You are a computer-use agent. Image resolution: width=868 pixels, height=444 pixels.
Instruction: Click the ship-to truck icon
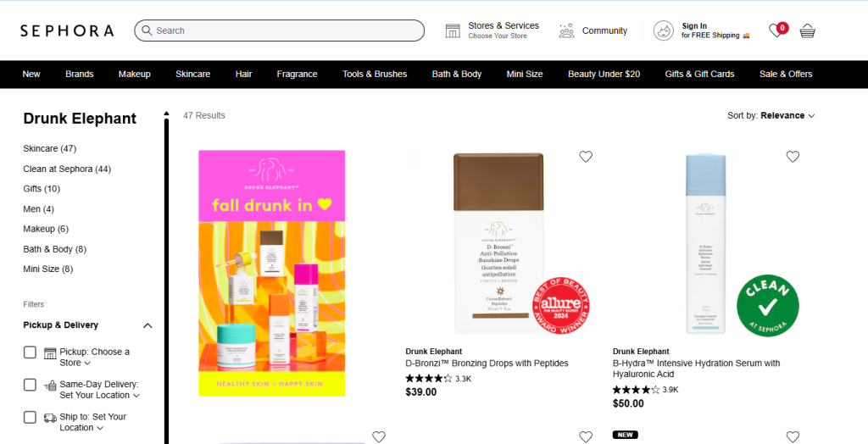50,418
